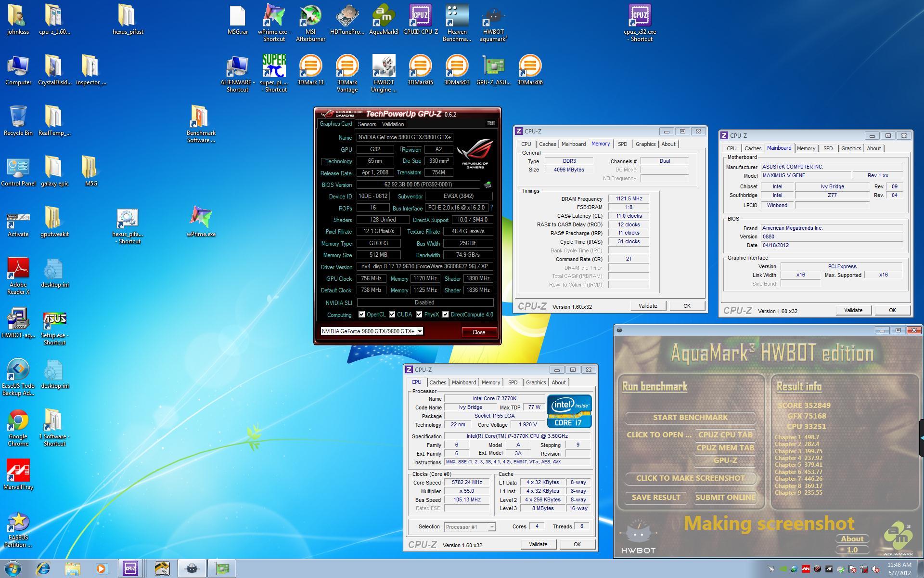Click START BENCHMARK in AquaMark3
This screenshot has height=578, width=924.
point(690,418)
